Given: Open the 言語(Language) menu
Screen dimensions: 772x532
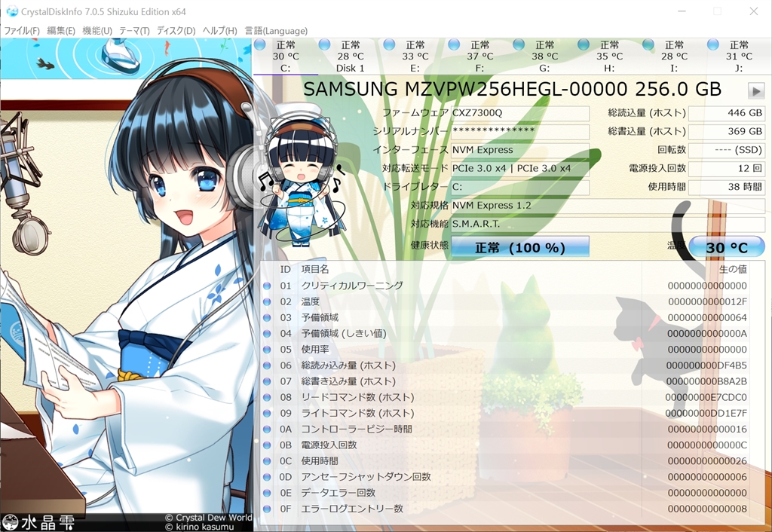Looking at the screenshot, I should point(276,30).
